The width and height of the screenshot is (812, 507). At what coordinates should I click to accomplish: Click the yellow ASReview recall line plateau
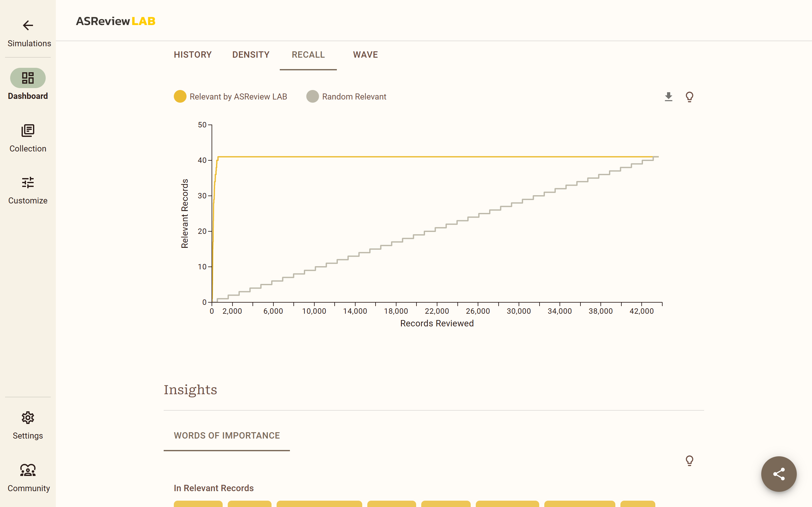pos(436,157)
